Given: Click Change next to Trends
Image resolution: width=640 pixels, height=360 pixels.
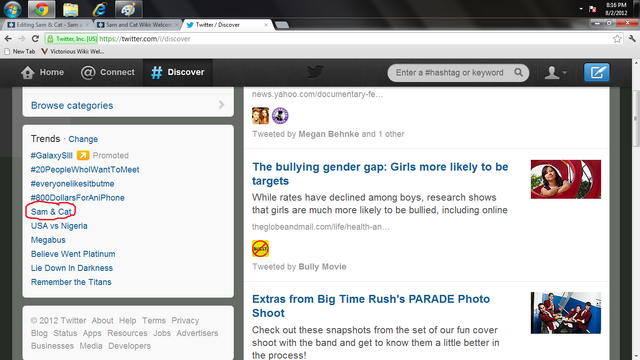Looking at the screenshot, I should [x=83, y=139].
